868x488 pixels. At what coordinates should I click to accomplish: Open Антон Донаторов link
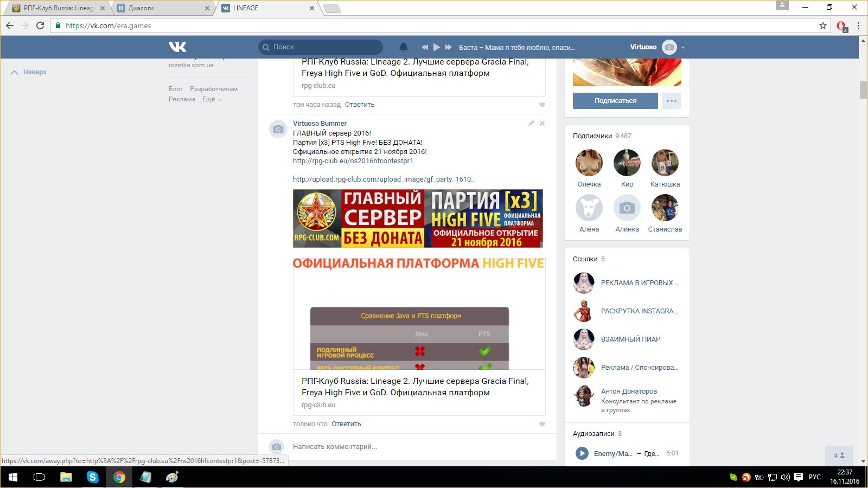tap(629, 391)
